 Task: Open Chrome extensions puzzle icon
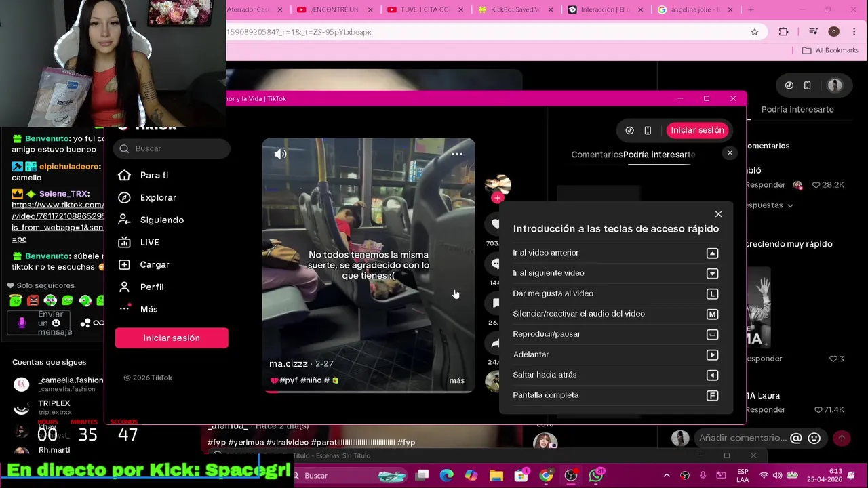(x=783, y=32)
